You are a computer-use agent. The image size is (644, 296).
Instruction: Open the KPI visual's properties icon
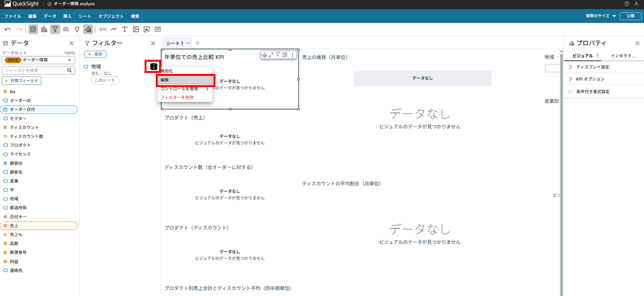264,55
